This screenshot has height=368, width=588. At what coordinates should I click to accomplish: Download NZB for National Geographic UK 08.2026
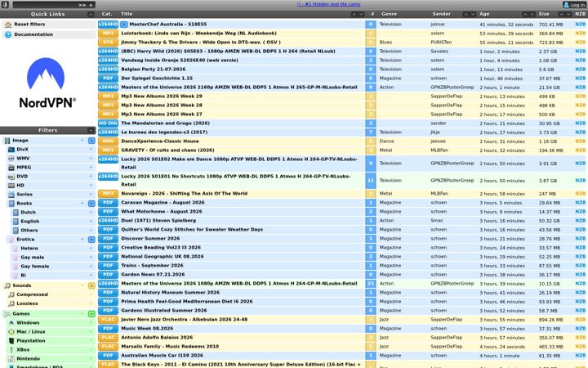coord(580,257)
